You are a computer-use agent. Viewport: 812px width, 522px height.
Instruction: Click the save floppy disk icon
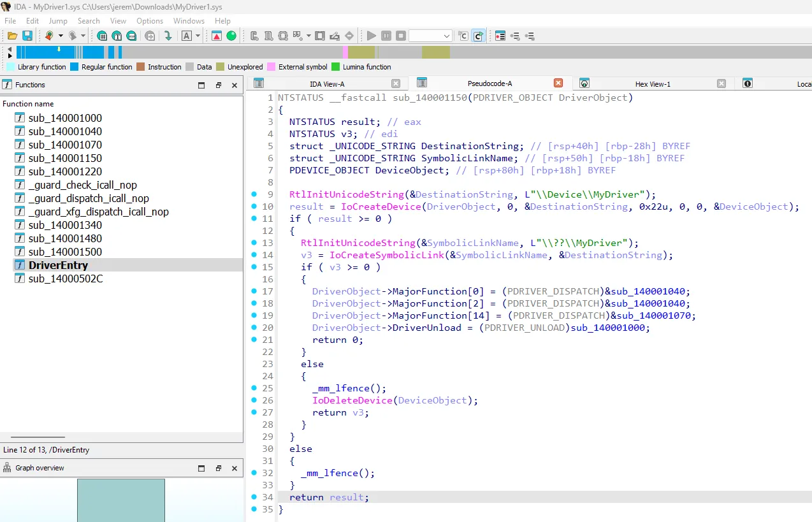tap(27, 36)
